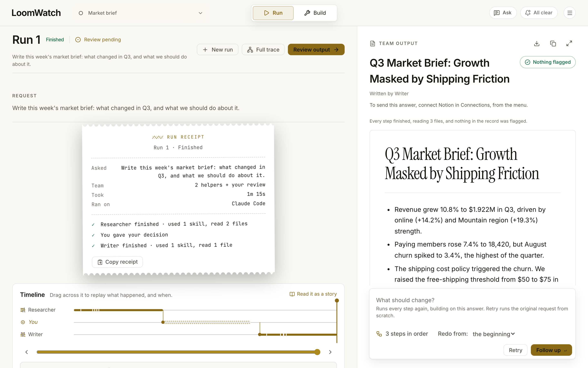Download the team output

click(537, 44)
